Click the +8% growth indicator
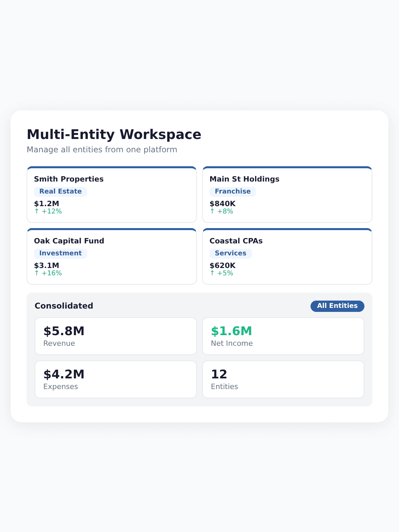This screenshot has width=399, height=532. click(221, 211)
